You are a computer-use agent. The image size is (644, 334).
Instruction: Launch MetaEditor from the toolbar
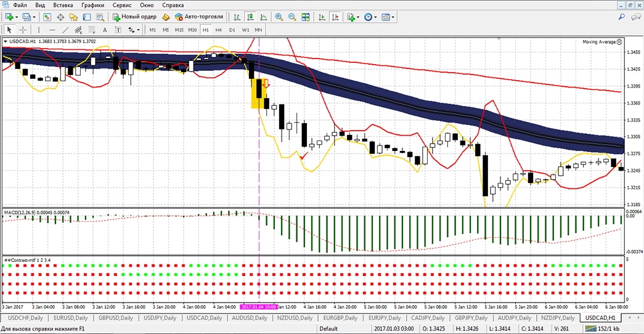coord(166,17)
